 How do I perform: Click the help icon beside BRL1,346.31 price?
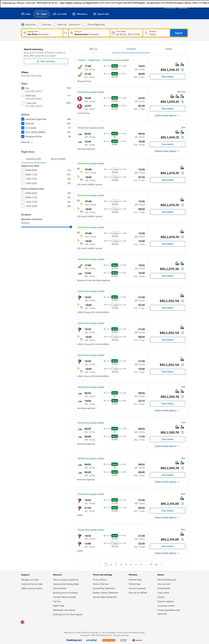(x=183, y=70)
